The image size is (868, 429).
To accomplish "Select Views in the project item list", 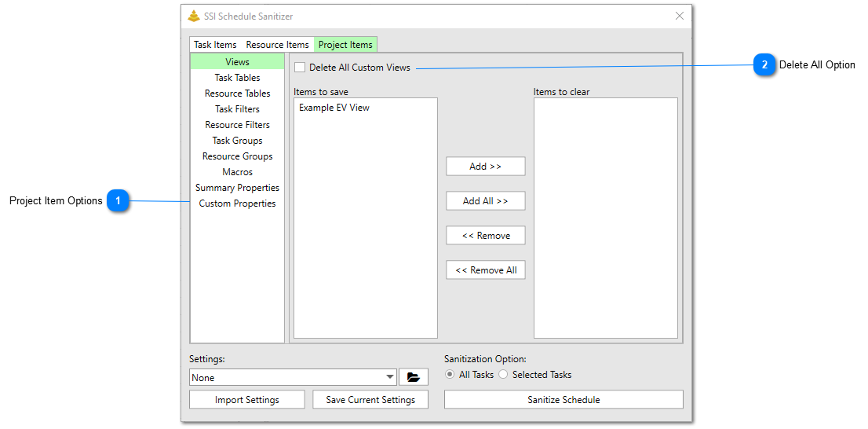I will 238,62.
